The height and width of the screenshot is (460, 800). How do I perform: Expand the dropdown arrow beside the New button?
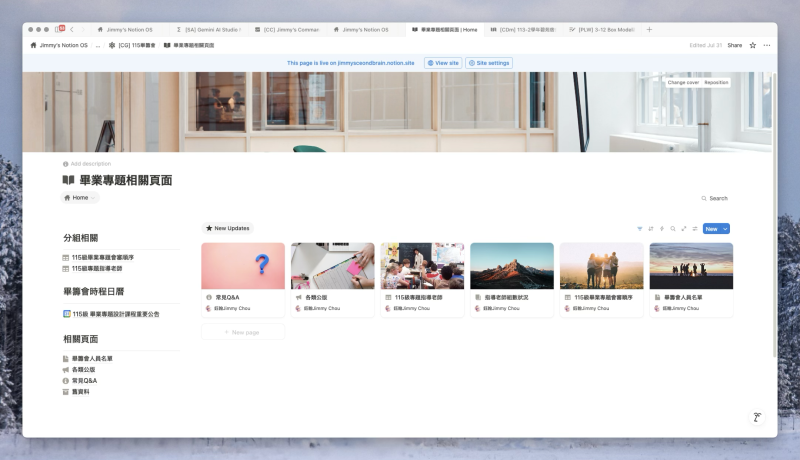(726, 229)
